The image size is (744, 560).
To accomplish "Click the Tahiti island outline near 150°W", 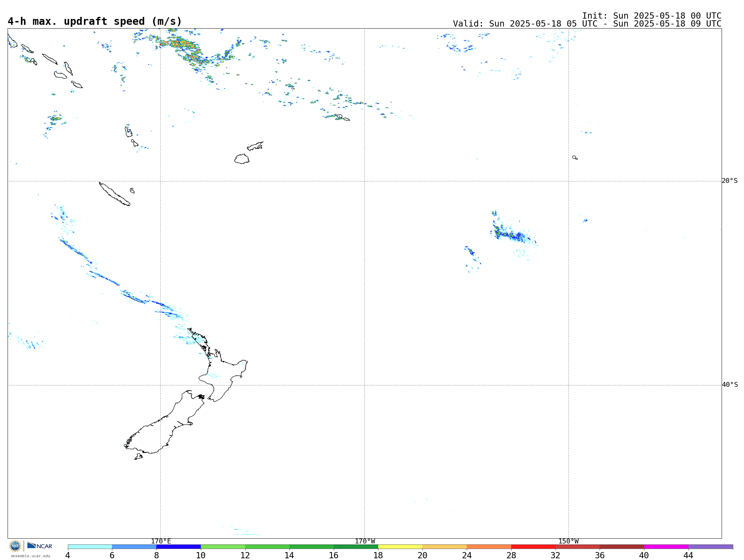I will [575, 158].
